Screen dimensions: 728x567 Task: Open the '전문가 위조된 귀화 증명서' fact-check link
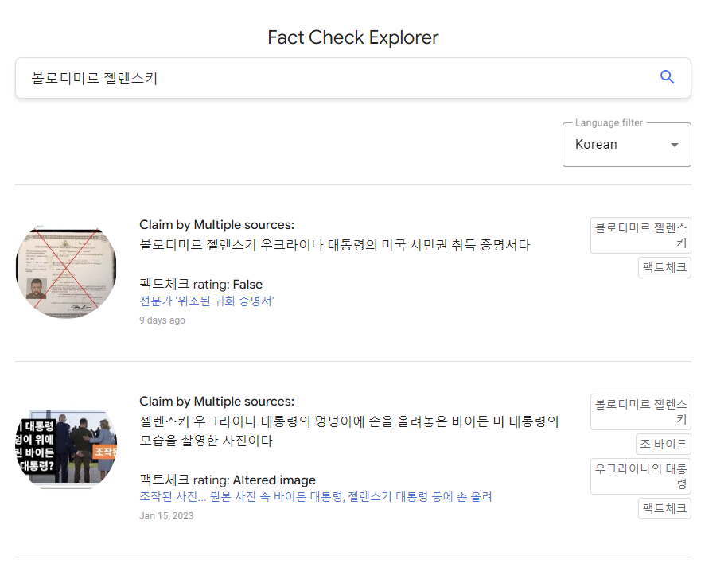(x=207, y=301)
